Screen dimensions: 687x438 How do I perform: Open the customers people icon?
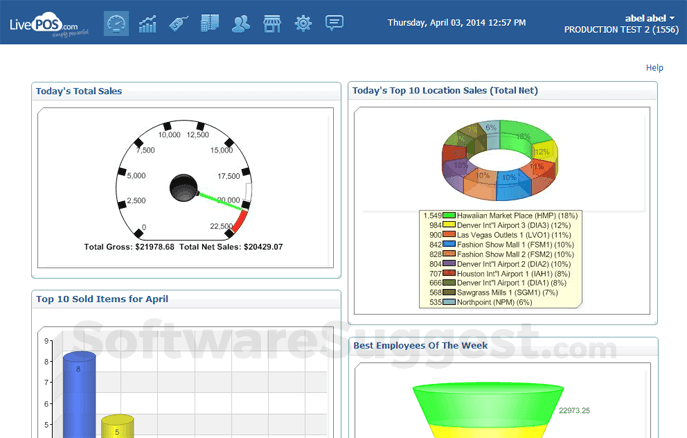241,23
